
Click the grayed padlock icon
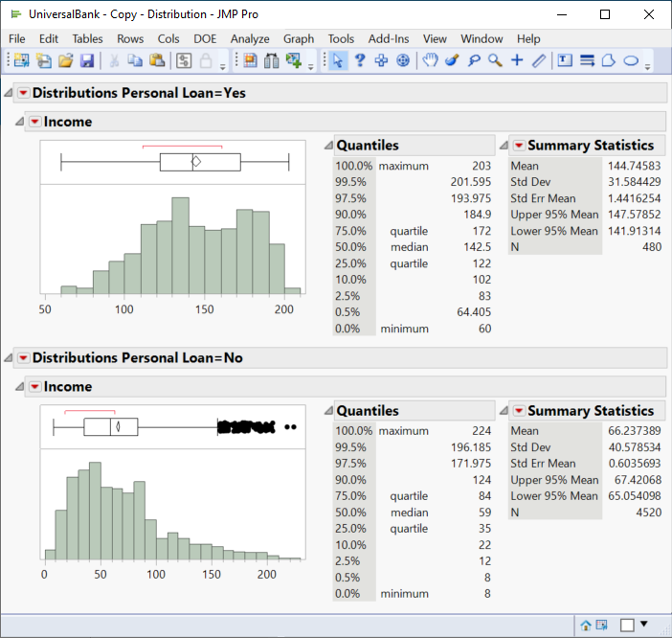(206, 60)
